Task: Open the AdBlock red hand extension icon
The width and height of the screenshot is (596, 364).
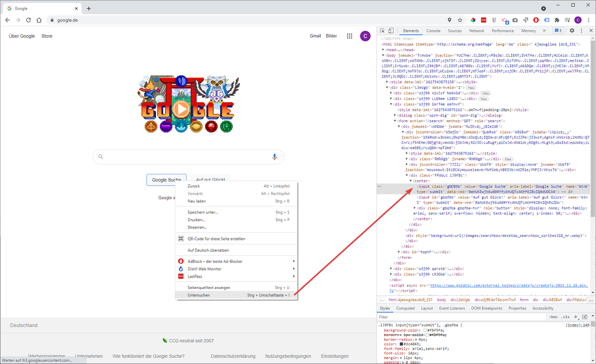Action: 536,20
